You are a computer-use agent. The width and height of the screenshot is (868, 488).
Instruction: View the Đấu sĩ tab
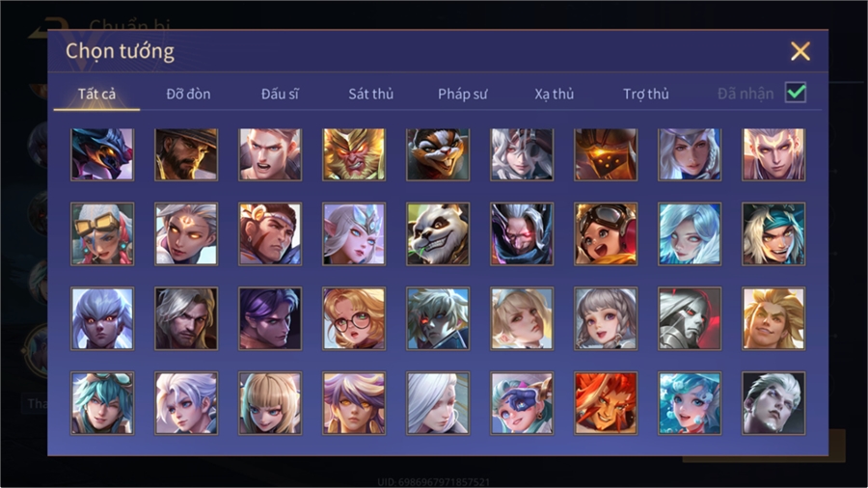coord(280,95)
